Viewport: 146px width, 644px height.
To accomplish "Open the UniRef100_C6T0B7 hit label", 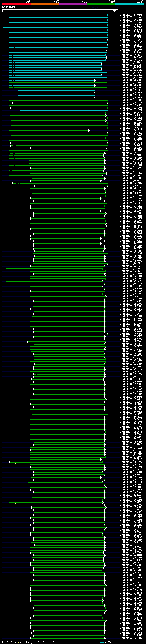I will 131,27.
